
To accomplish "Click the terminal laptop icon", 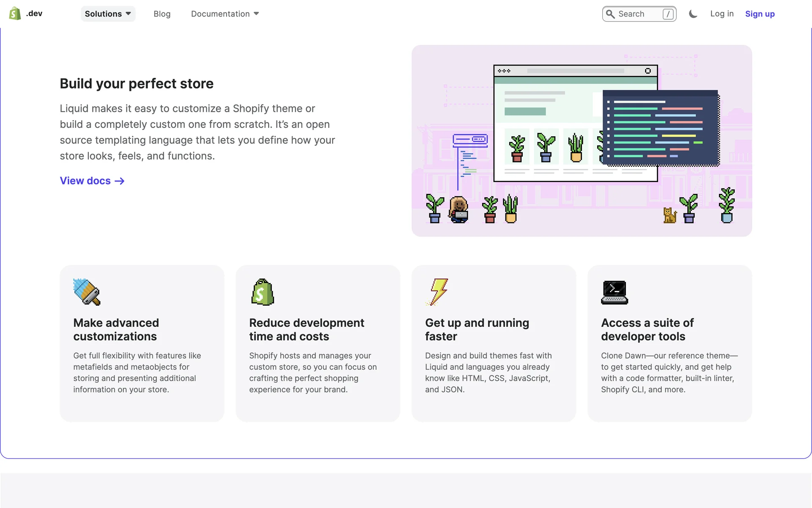I will point(614,293).
